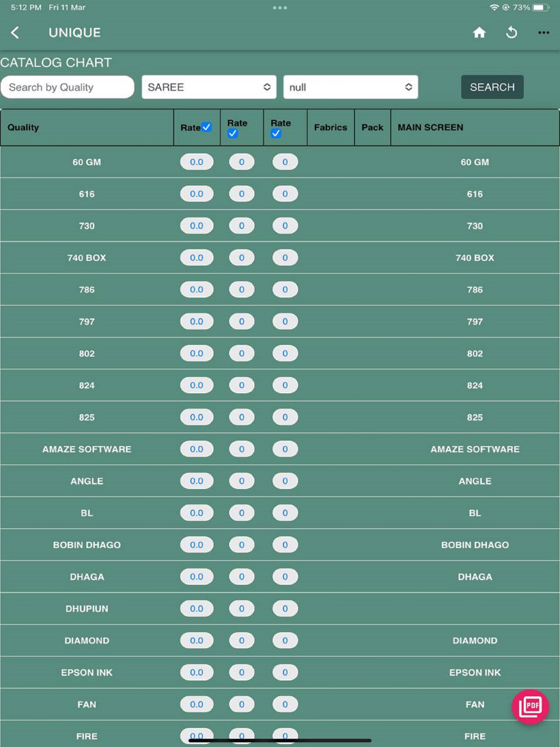Edit third rate value for 825
Screen dimensions: 560x747
point(285,417)
